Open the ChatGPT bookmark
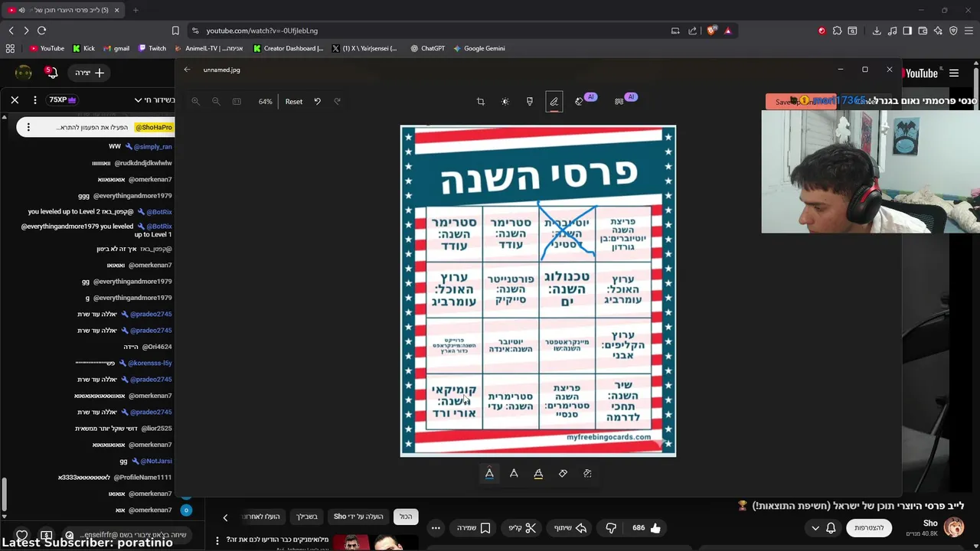Image resolution: width=980 pixels, height=551 pixels. (x=427, y=48)
